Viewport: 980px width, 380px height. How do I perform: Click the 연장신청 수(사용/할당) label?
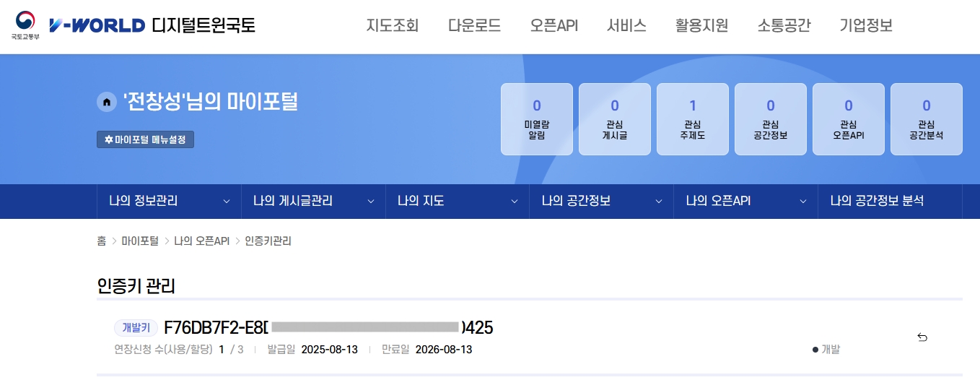click(x=164, y=350)
